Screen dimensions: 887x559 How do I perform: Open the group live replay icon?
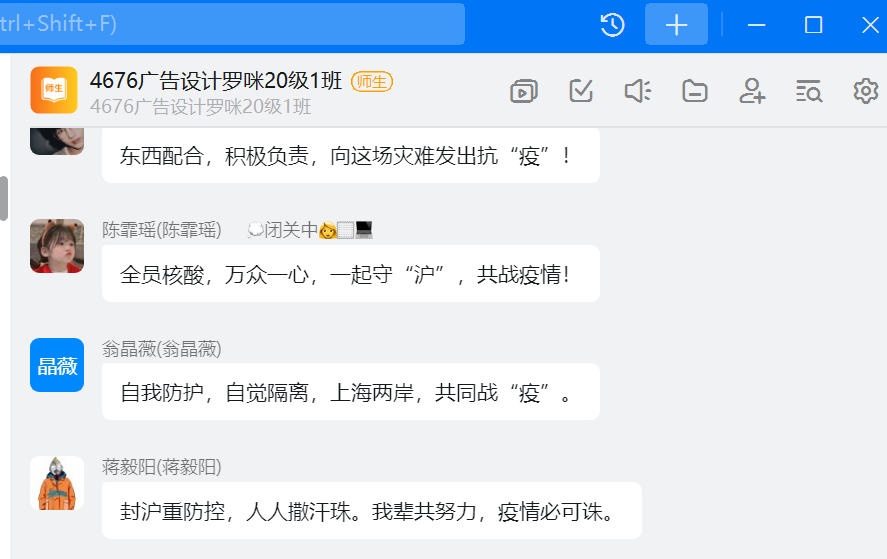pos(523,91)
